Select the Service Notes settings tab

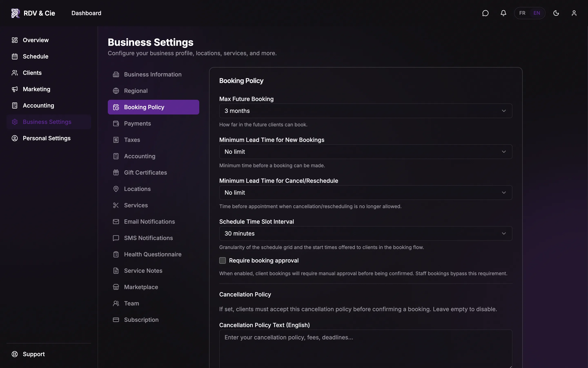click(x=153, y=271)
